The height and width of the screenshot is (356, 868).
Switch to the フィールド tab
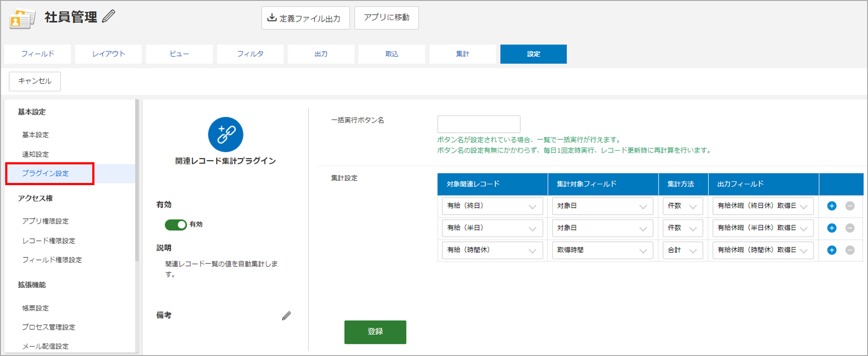(38, 54)
